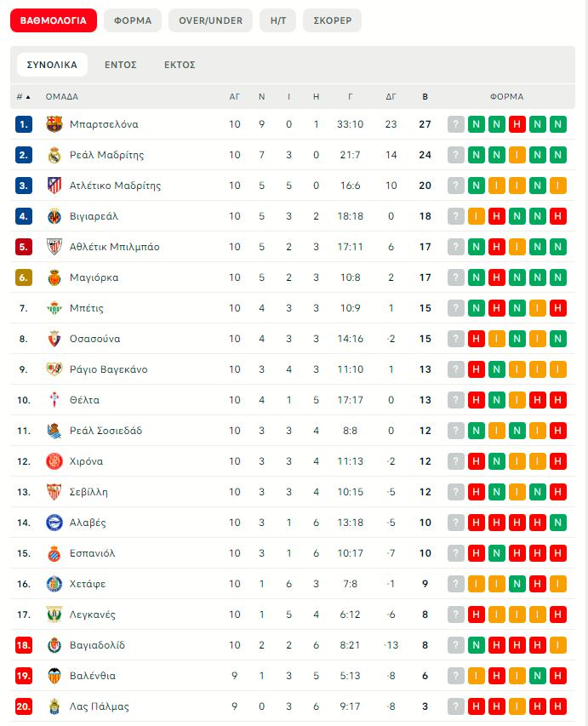The width and height of the screenshot is (588, 726).
Task: Click the Barcelona club crest icon
Action: coord(54,124)
